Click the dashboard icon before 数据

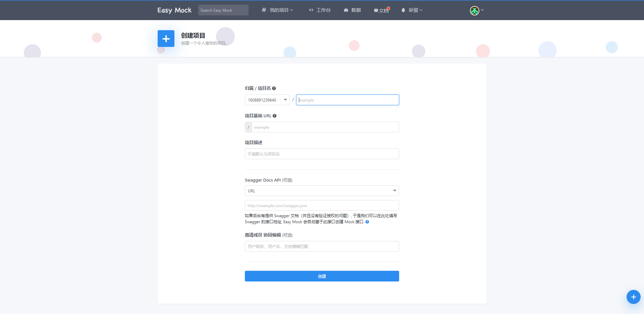tap(346, 10)
